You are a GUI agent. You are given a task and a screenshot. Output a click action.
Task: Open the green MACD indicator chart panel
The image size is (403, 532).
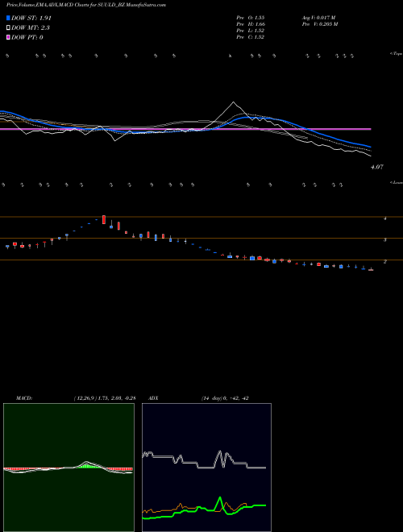click(69, 468)
